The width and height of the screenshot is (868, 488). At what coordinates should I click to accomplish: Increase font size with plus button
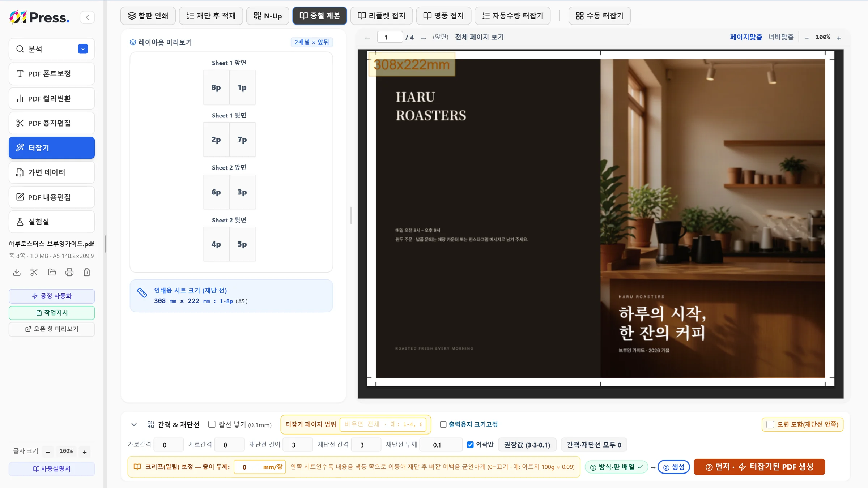click(85, 452)
